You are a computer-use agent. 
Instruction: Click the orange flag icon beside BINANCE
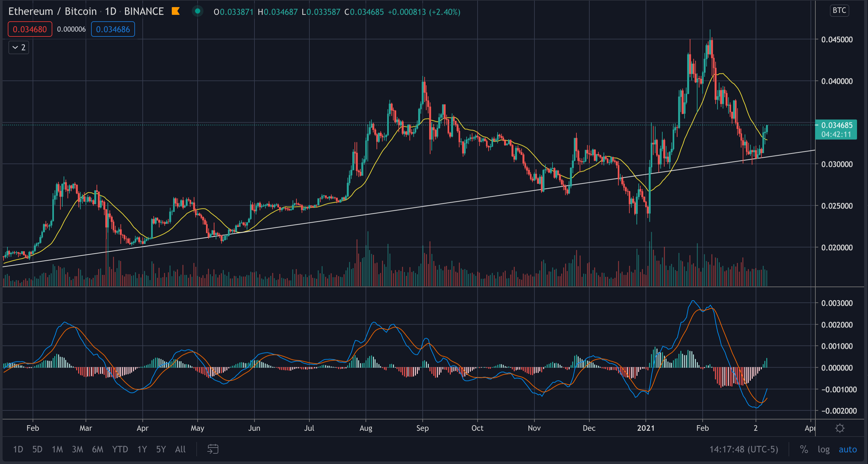click(176, 11)
